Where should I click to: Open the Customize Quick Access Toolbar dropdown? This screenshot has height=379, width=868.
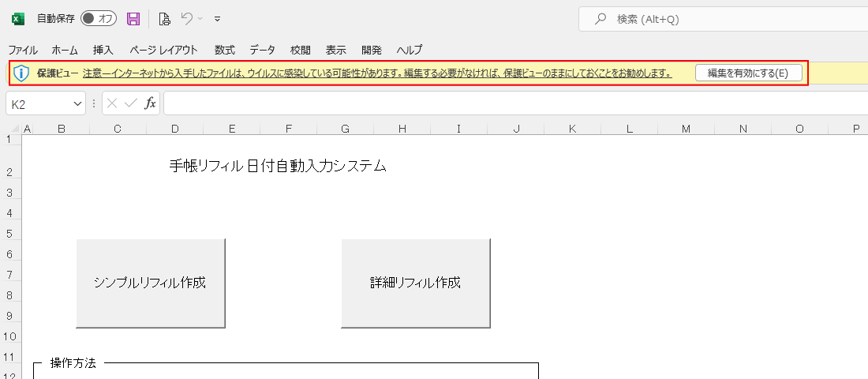tap(218, 19)
